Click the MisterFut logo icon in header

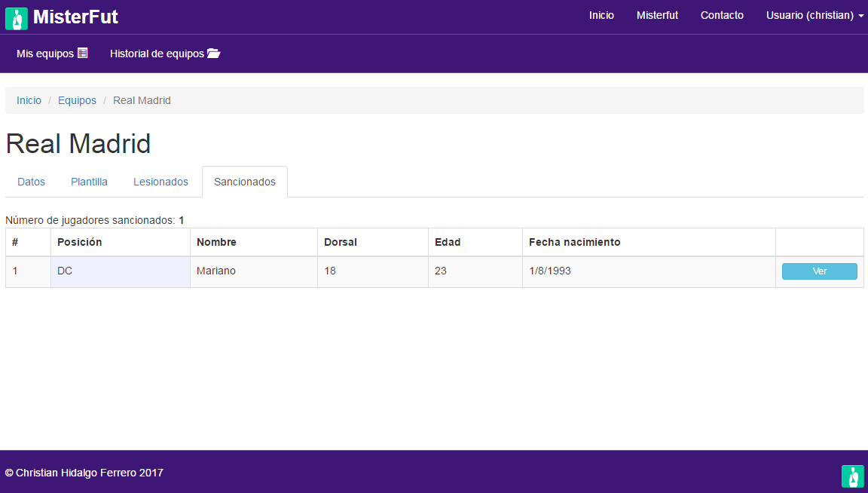tap(17, 18)
